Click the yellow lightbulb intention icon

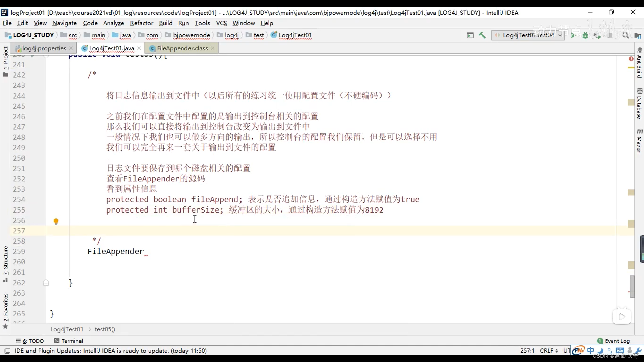point(56,221)
